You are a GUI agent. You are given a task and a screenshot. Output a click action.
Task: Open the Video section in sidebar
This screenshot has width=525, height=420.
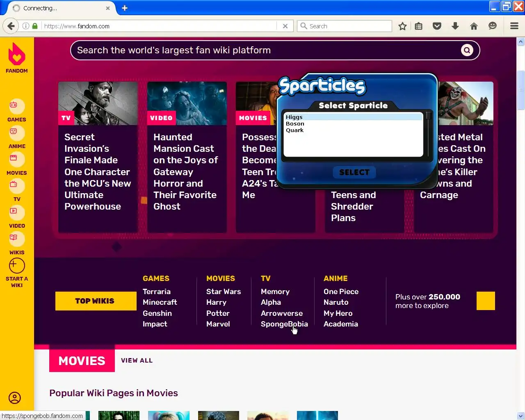coord(17,217)
